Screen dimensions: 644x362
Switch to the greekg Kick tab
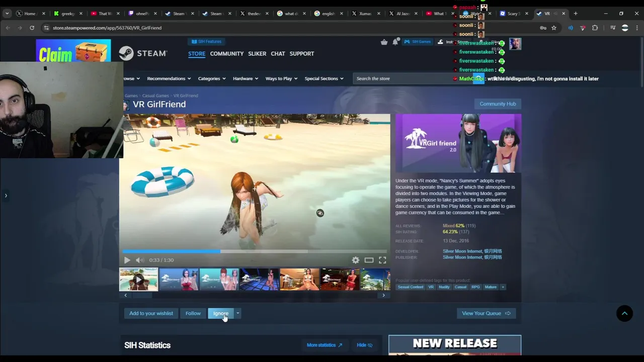point(65,14)
